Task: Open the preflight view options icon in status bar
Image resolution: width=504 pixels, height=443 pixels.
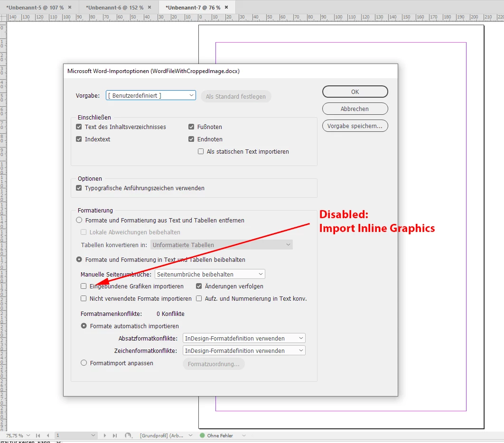Action: pos(128,435)
